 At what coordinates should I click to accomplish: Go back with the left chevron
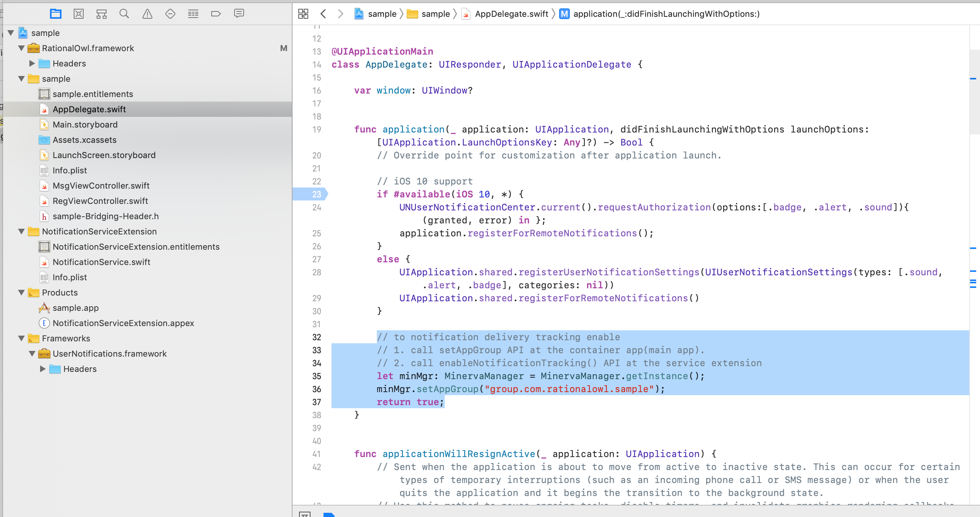(323, 14)
